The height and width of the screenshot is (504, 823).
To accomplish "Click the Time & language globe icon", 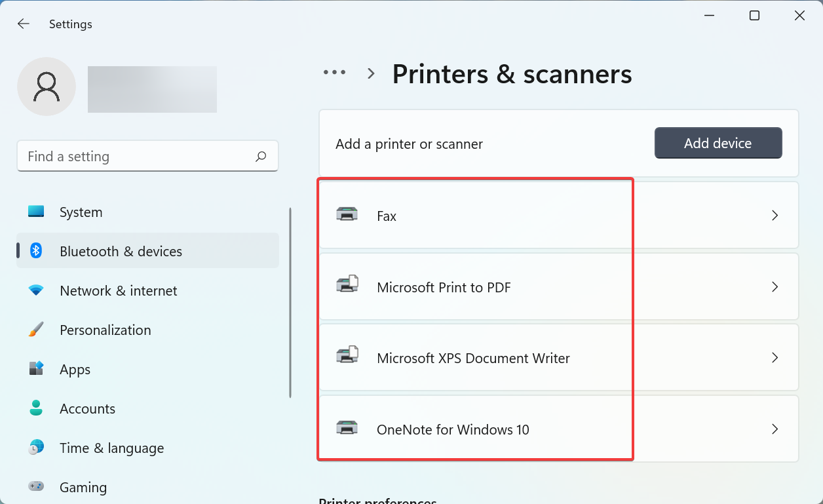I will click(36, 448).
